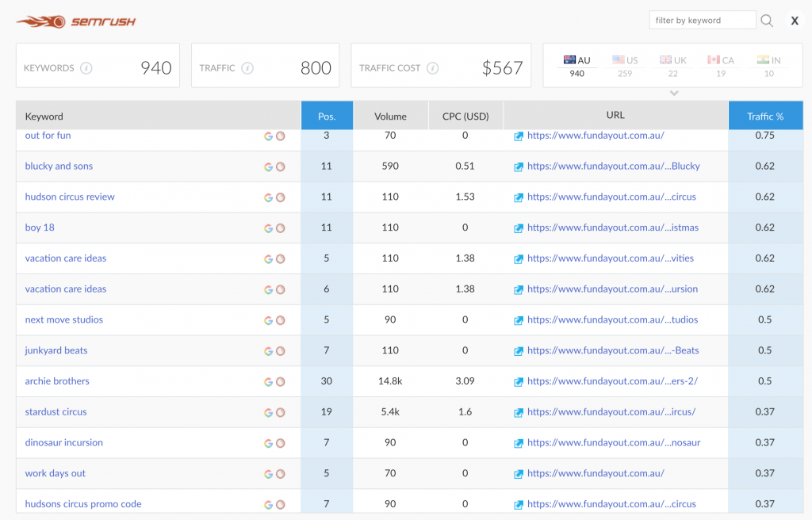
Task: Click the 14.8k volume cell
Action: (390, 381)
